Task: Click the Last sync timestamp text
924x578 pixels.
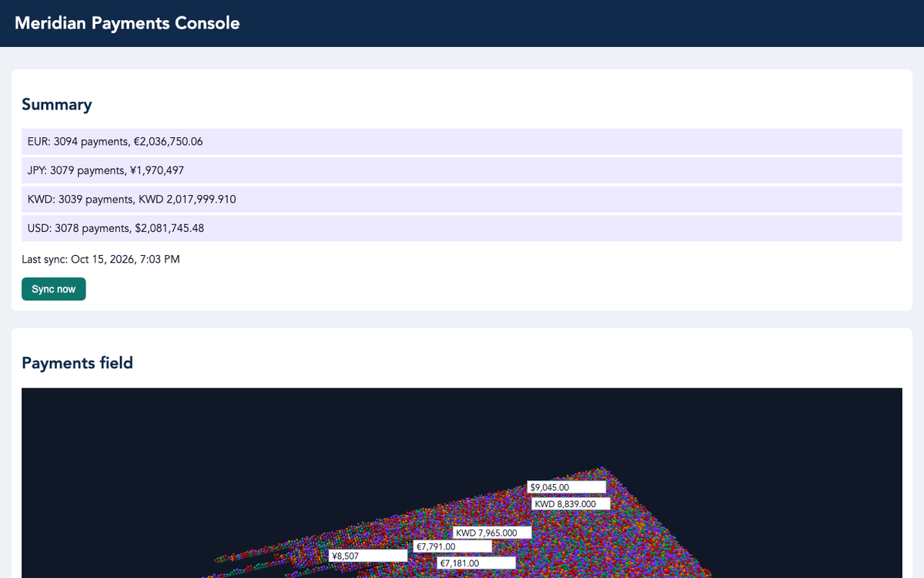Action: tap(101, 260)
